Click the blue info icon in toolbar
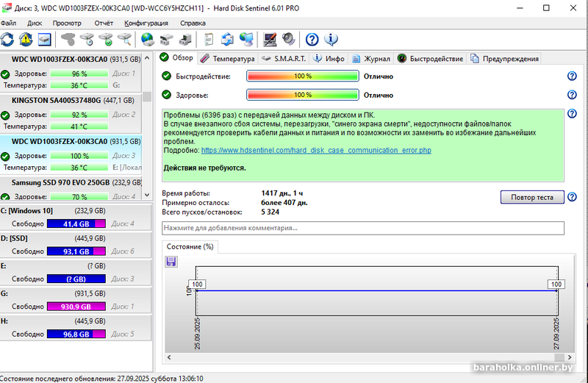Viewport: 588px width, 383px height. coord(331,39)
